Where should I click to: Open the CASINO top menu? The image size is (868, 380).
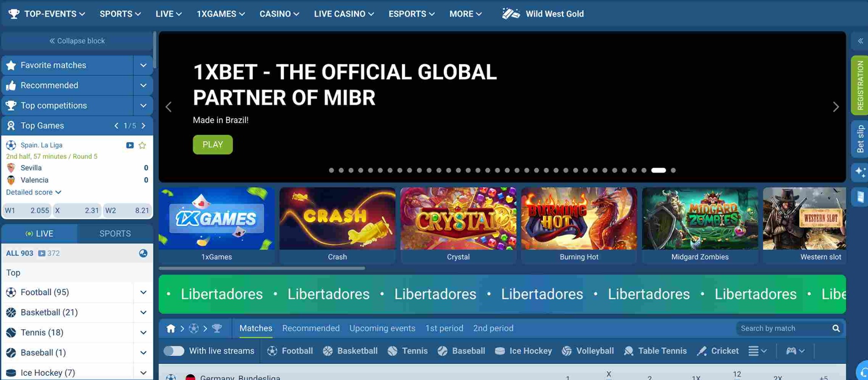tap(279, 14)
